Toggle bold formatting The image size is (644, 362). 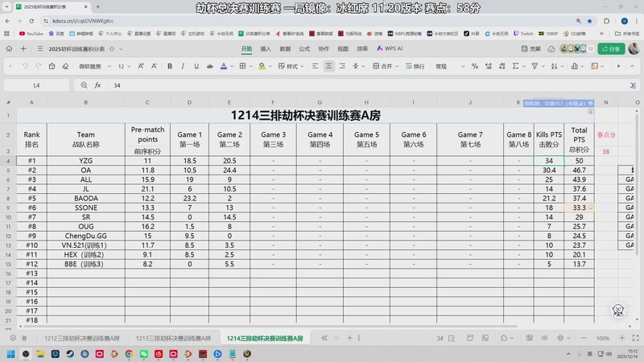pos(170,66)
